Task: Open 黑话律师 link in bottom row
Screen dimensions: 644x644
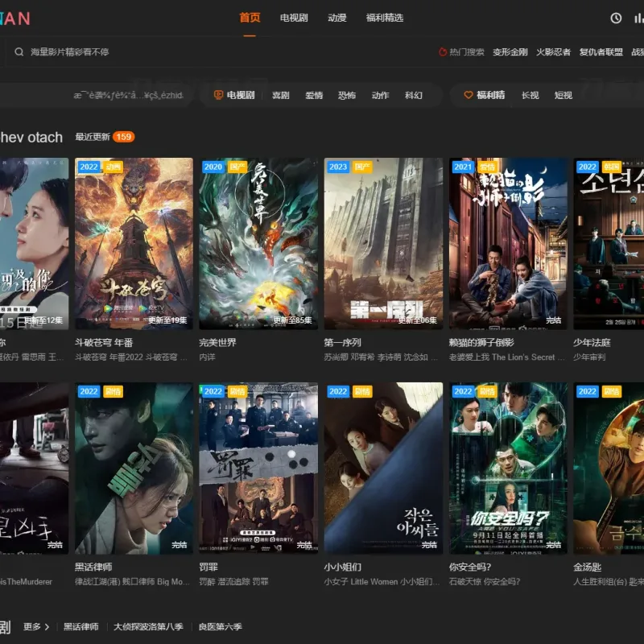Action: tap(81, 627)
